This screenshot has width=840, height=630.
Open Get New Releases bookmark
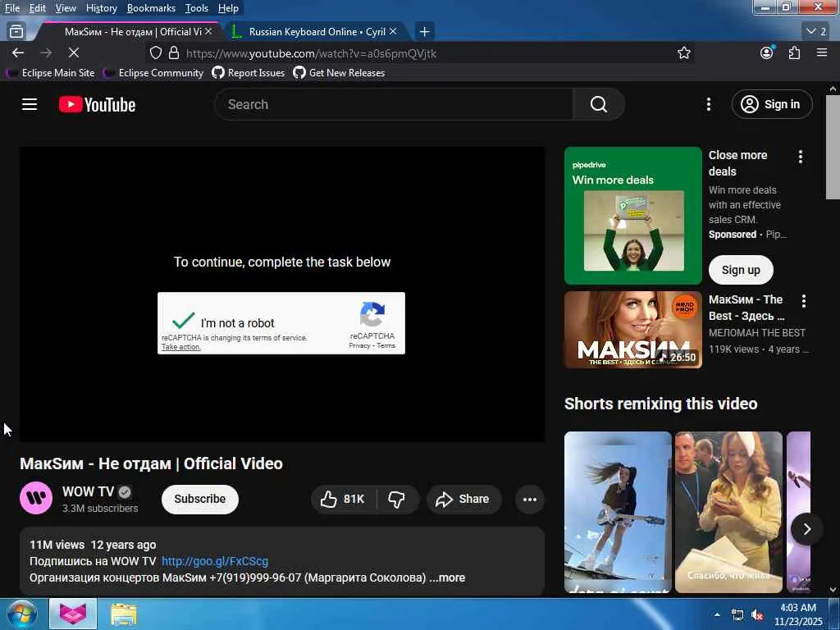(339, 73)
